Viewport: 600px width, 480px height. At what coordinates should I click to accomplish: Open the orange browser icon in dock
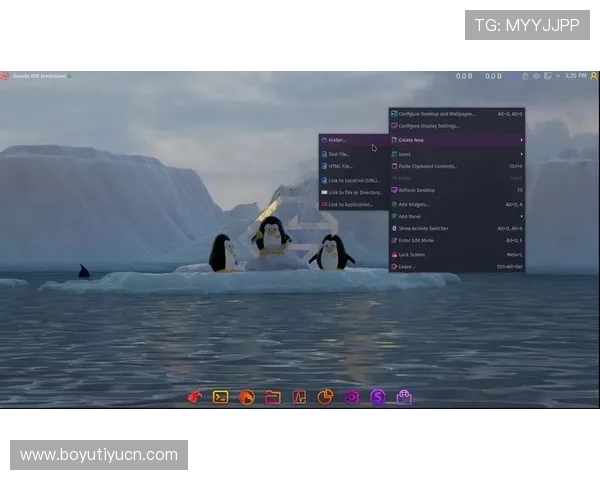coord(246,397)
